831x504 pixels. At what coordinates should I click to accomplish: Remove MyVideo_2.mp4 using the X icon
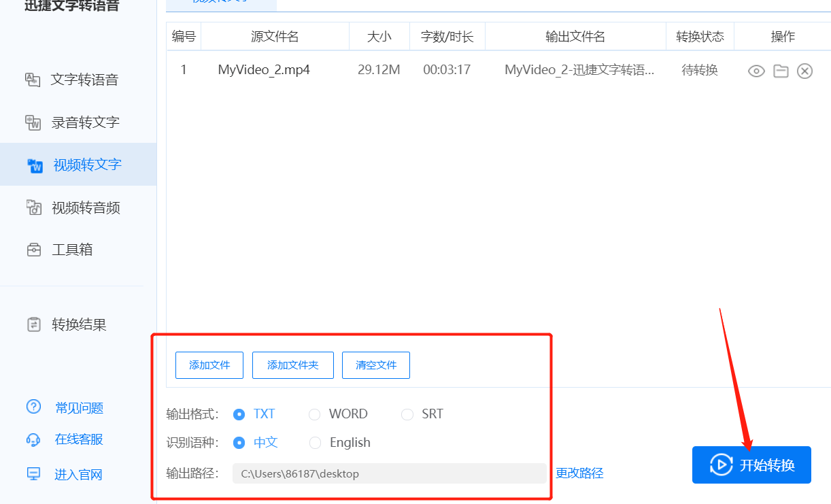[804, 71]
